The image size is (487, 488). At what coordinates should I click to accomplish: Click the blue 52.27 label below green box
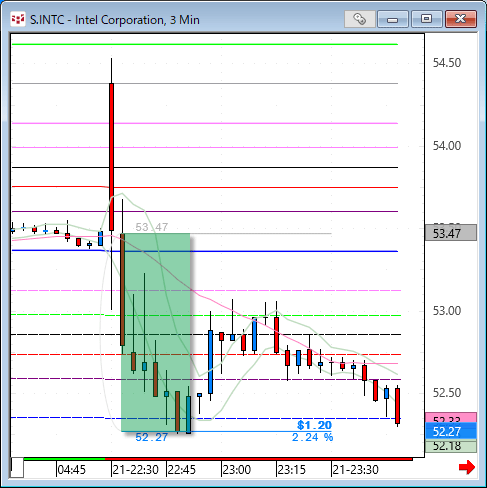click(152, 437)
